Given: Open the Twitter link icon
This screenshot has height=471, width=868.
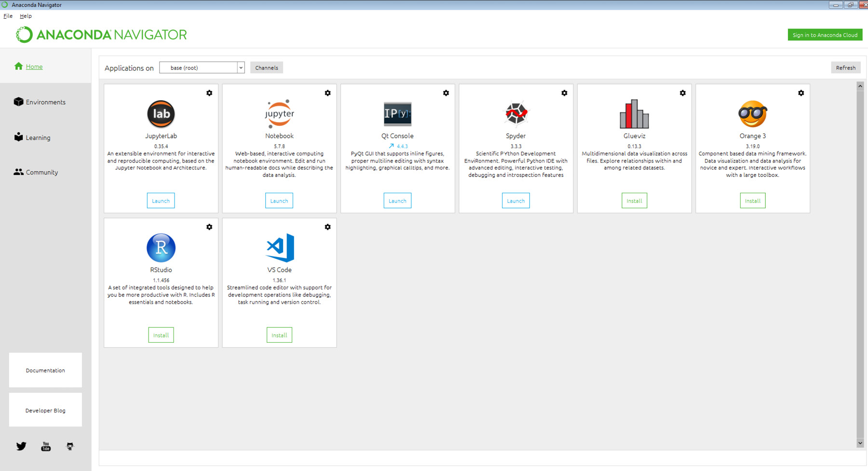Looking at the screenshot, I should click(21, 446).
